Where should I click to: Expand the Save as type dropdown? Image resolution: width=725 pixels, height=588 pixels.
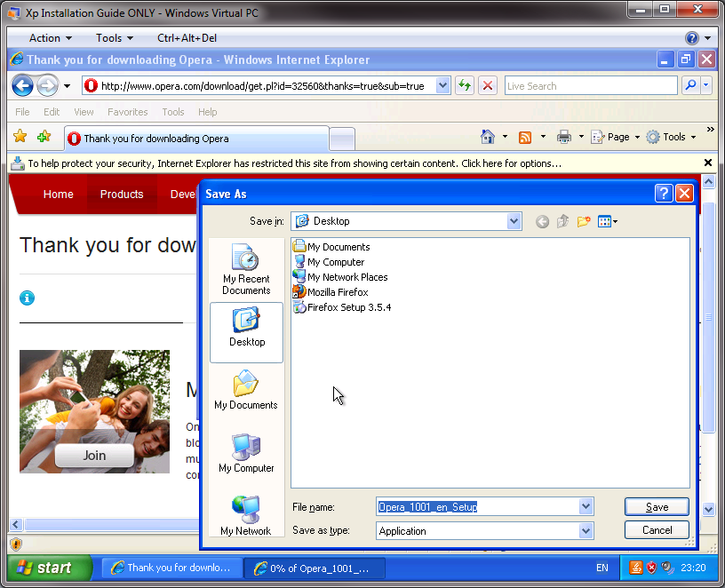coord(586,530)
